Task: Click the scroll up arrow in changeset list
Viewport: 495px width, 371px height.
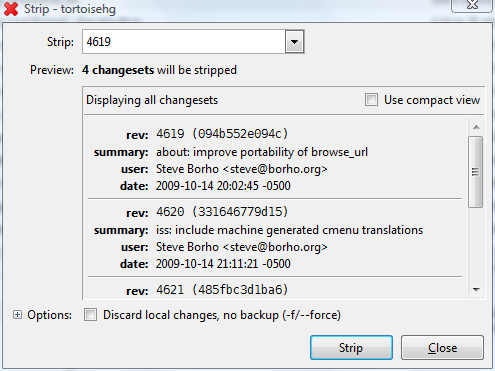Action: tap(476, 127)
